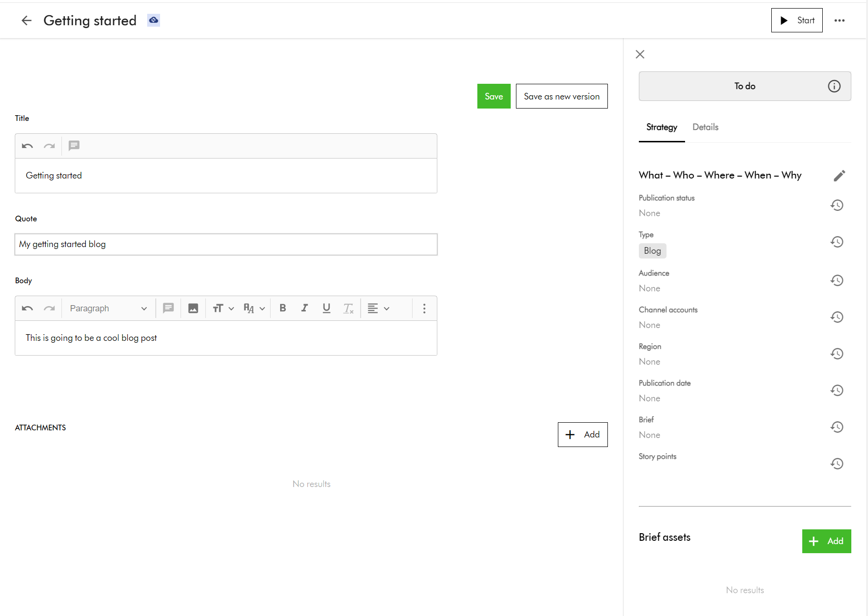Click inside the Quote input field
868x616 pixels.
[x=226, y=244]
